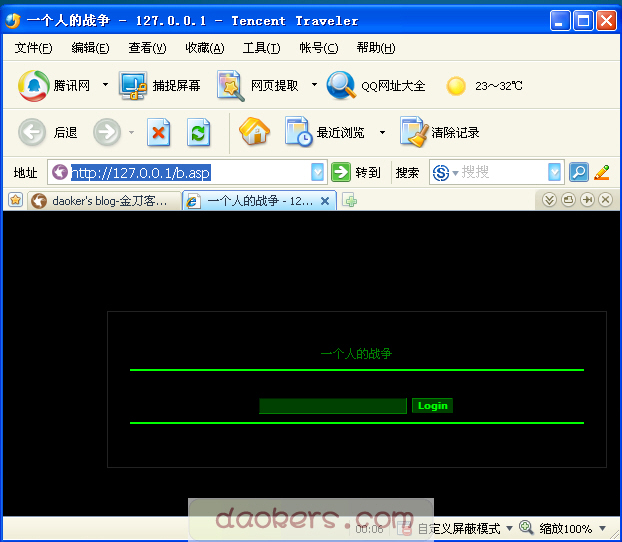Click the tab list double-chevron icon
The width and height of the screenshot is (622, 542).
pyautogui.click(x=549, y=200)
